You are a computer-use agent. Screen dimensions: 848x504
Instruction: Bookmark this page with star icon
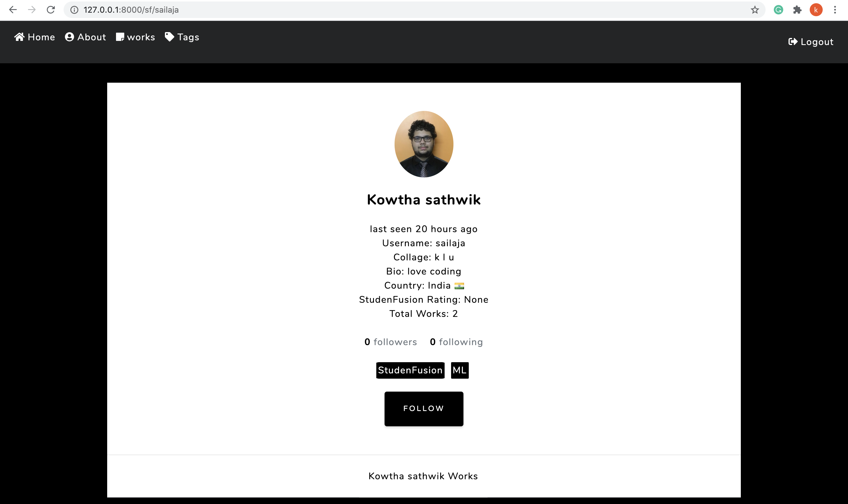point(755,10)
